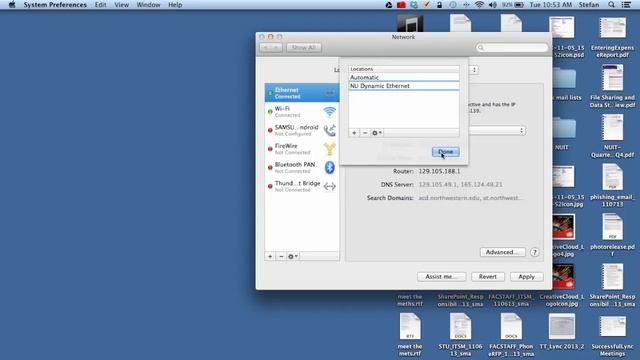The height and width of the screenshot is (360, 640).
Task: Add a network service with plus button
Action: (270, 256)
